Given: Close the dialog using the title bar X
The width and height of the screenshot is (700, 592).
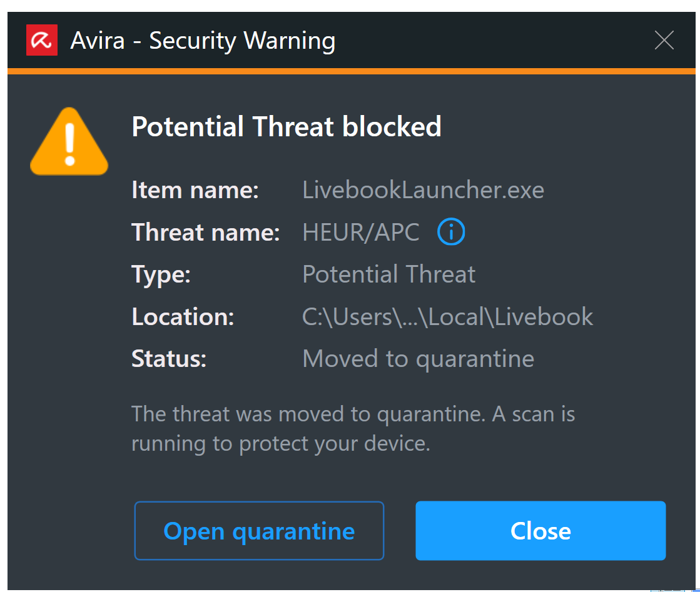Looking at the screenshot, I should (x=664, y=40).
